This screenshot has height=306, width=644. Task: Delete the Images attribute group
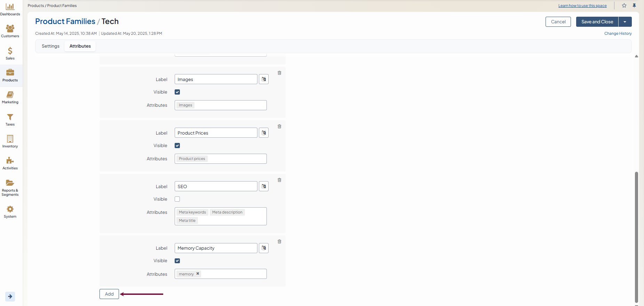pos(279,73)
